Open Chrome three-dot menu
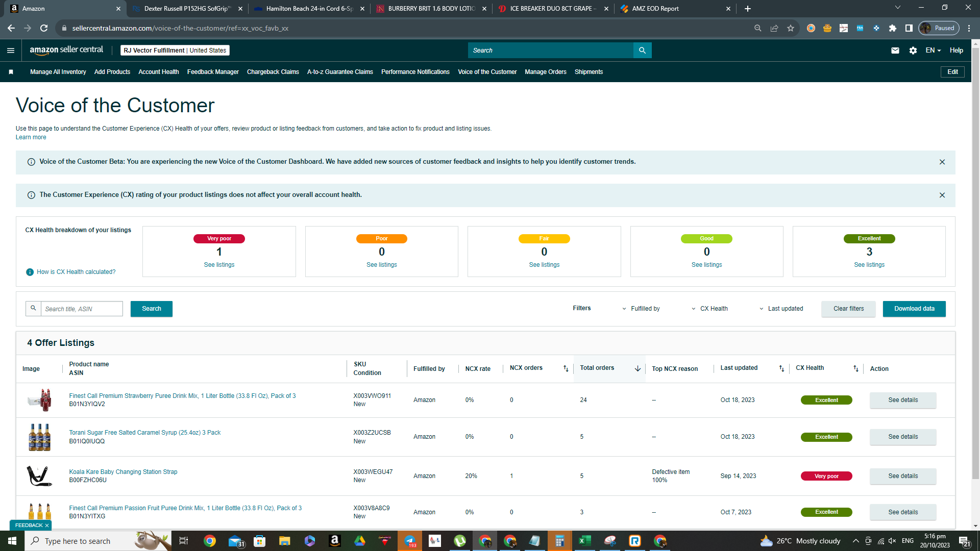Viewport: 980px width, 551px height. [x=969, y=28]
